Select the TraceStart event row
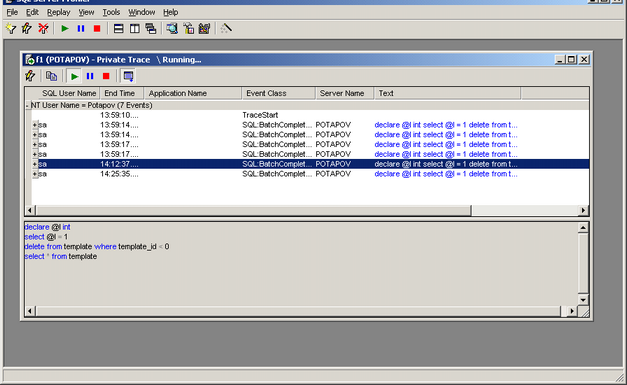This screenshot has width=627, height=385. (x=310, y=115)
